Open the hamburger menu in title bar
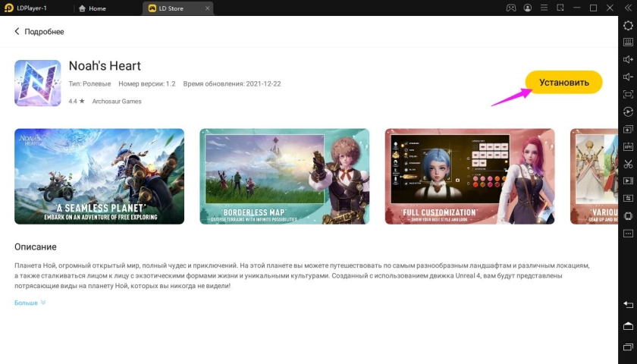The width and height of the screenshot is (637, 364). click(x=544, y=8)
